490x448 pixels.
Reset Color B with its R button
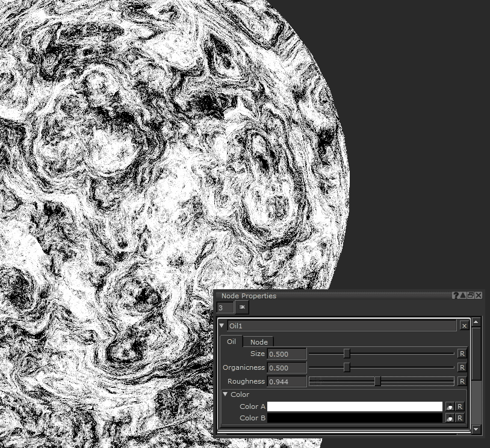(x=460, y=419)
